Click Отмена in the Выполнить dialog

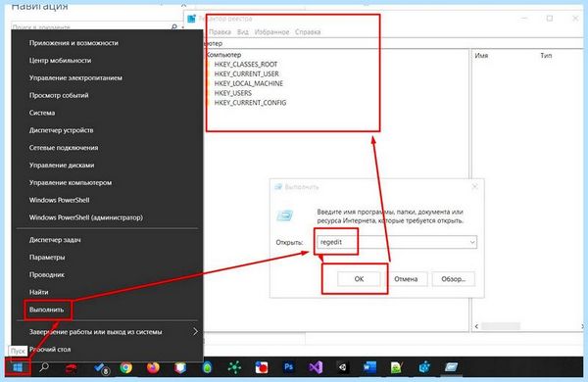[x=406, y=279]
